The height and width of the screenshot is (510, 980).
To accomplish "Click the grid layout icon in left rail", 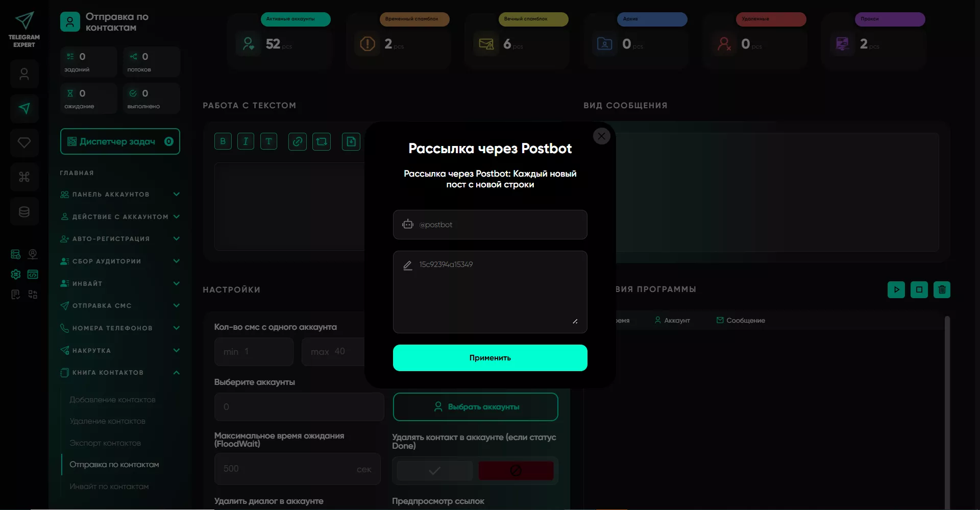I will pyautogui.click(x=33, y=294).
